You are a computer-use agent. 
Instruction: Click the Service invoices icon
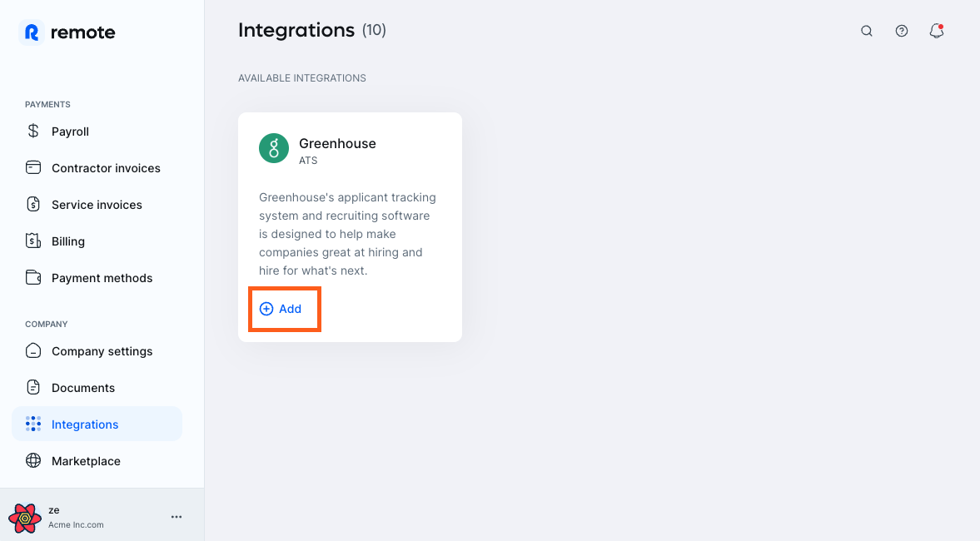pyautogui.click(x=33, y=204)
